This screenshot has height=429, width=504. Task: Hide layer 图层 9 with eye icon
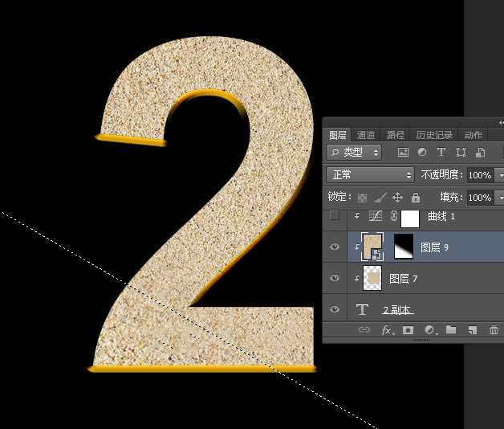pyautogui.click(x=335, y=247)
